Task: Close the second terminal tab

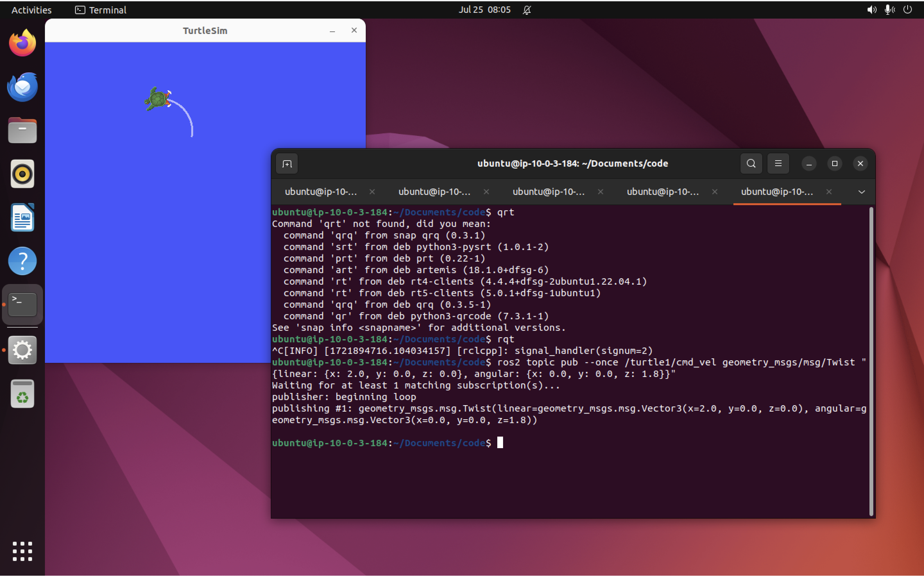Action: tap(486, 192)
